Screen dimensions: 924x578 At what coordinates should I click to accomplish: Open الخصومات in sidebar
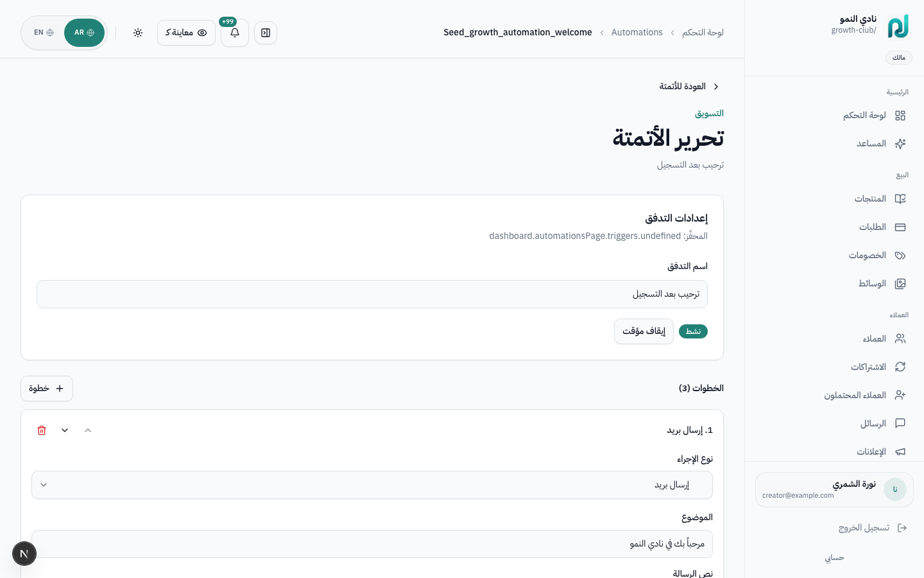click(834, 256)
